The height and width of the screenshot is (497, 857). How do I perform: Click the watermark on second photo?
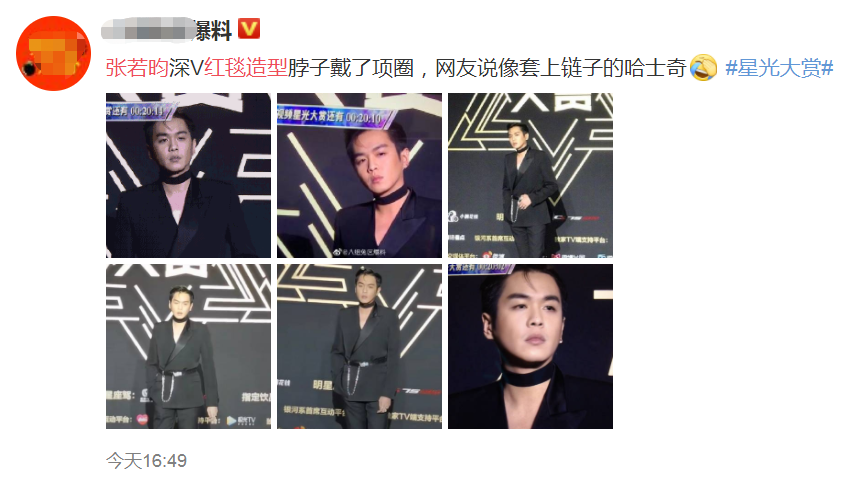point(359,252)
